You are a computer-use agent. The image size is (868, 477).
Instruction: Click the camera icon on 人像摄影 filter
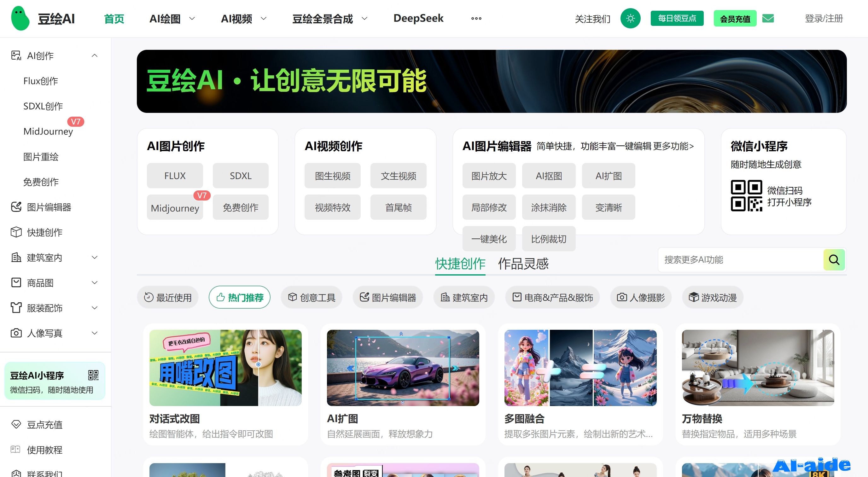[x=622, y=297]
